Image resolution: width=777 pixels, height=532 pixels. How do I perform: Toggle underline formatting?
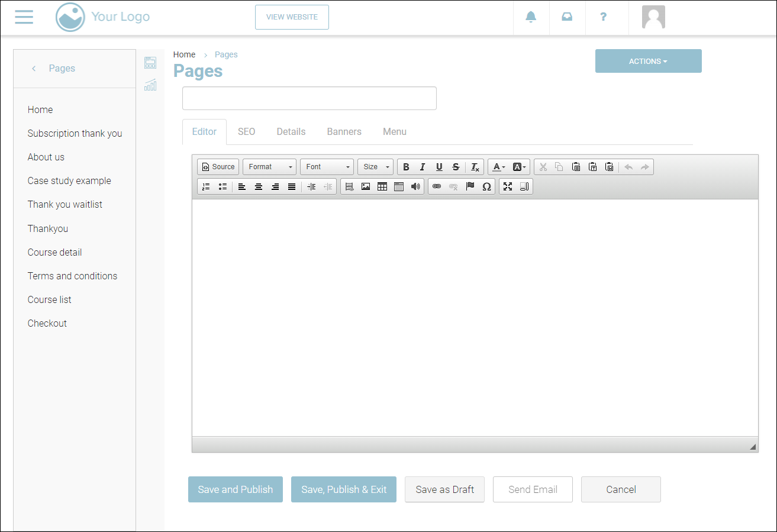click(x=439, y=167)
